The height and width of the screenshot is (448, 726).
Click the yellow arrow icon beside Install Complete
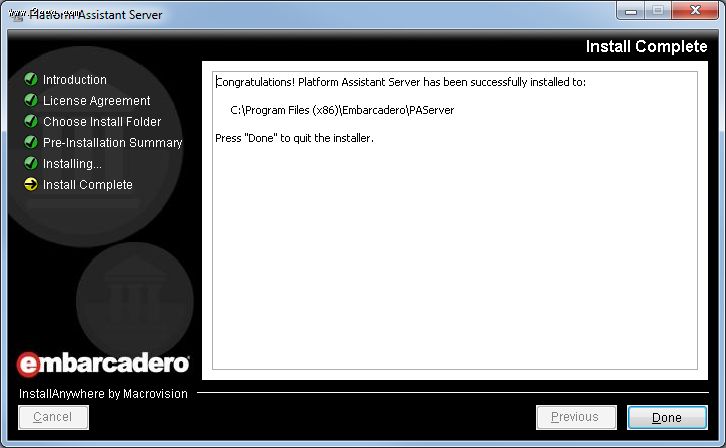pos(31,184)
